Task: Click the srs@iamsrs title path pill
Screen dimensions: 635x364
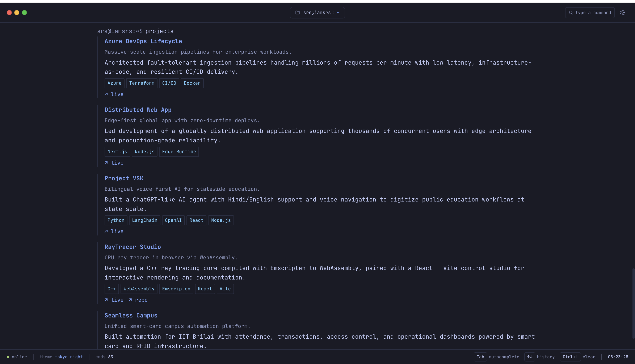Action: (x=317, y=13)
